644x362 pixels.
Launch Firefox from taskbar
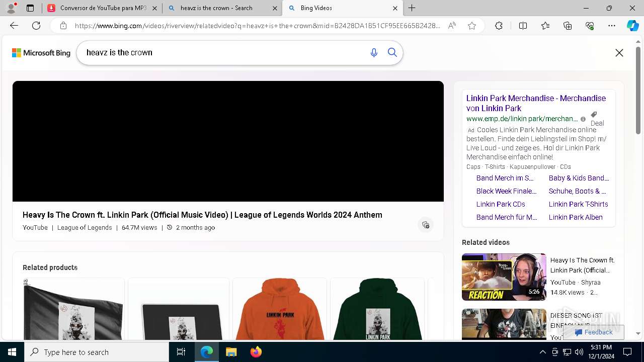pos(256,352)
